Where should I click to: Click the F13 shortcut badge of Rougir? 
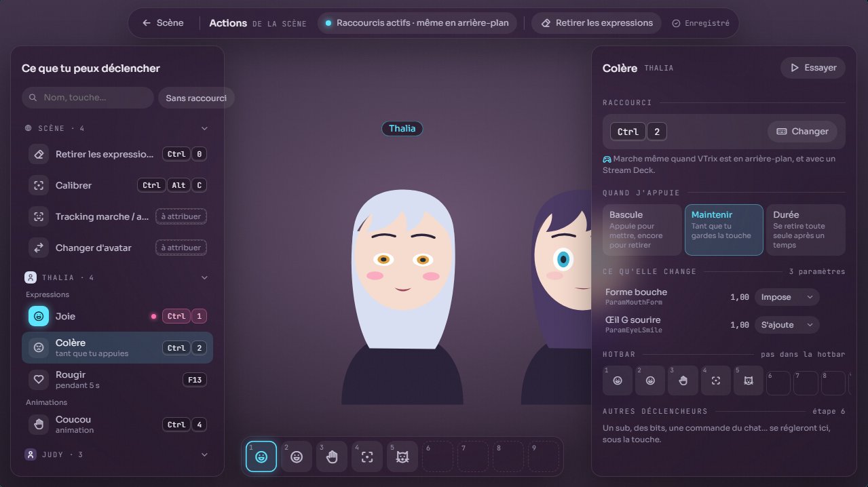[195, 379]
